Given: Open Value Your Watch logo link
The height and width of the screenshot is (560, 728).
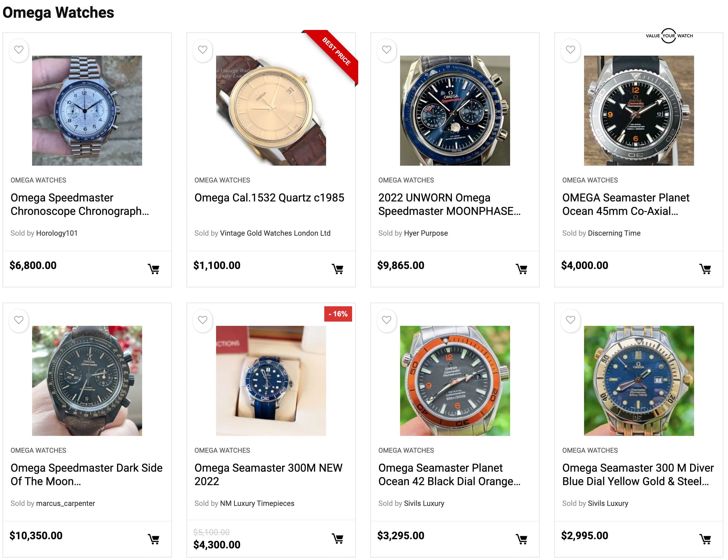Looking at the screenshot, I should (x=669, y=36).
